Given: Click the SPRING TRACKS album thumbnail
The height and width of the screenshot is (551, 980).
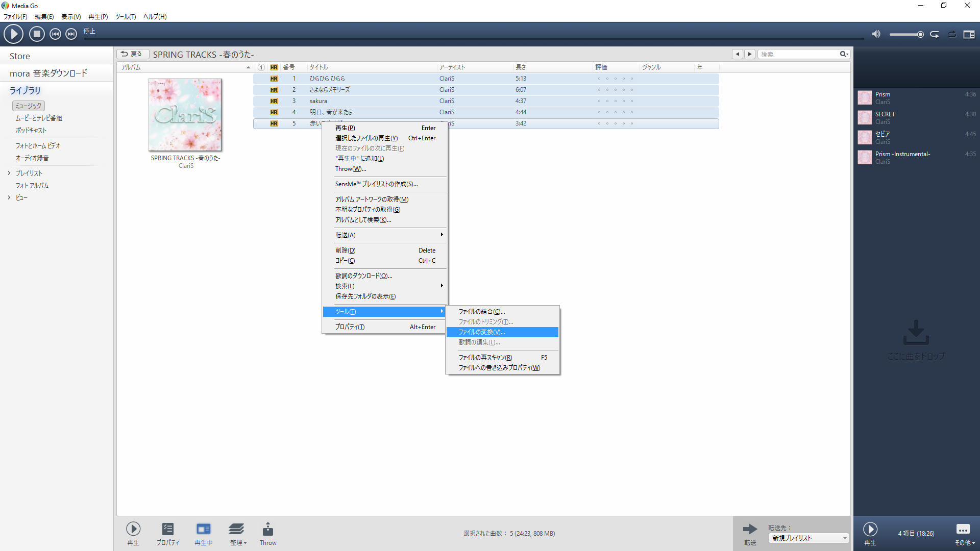Looking at the screenshot, I should click(x=185, y=114).
